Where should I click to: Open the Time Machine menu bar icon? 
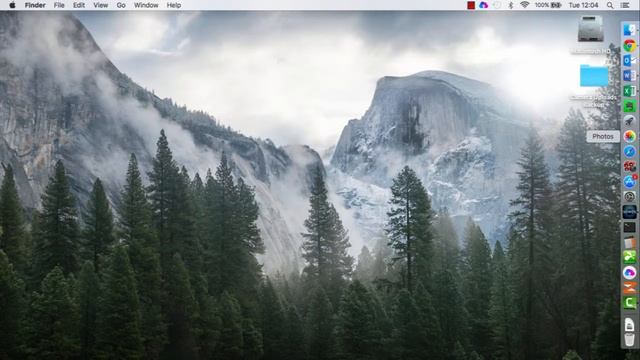[x=497, y=5]
